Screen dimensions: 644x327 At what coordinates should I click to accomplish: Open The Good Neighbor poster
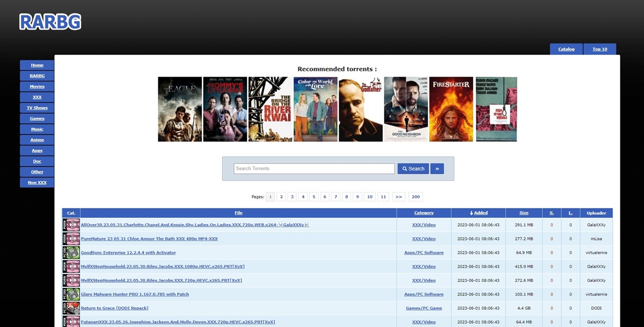[406, 109]
